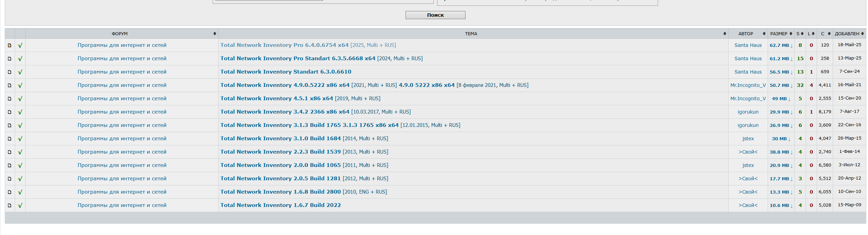Click the date 18-Май-25
868x235 pixels.
849,45
